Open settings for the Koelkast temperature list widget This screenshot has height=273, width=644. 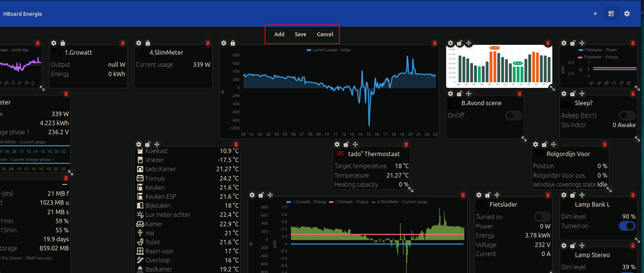click(139, 144)
